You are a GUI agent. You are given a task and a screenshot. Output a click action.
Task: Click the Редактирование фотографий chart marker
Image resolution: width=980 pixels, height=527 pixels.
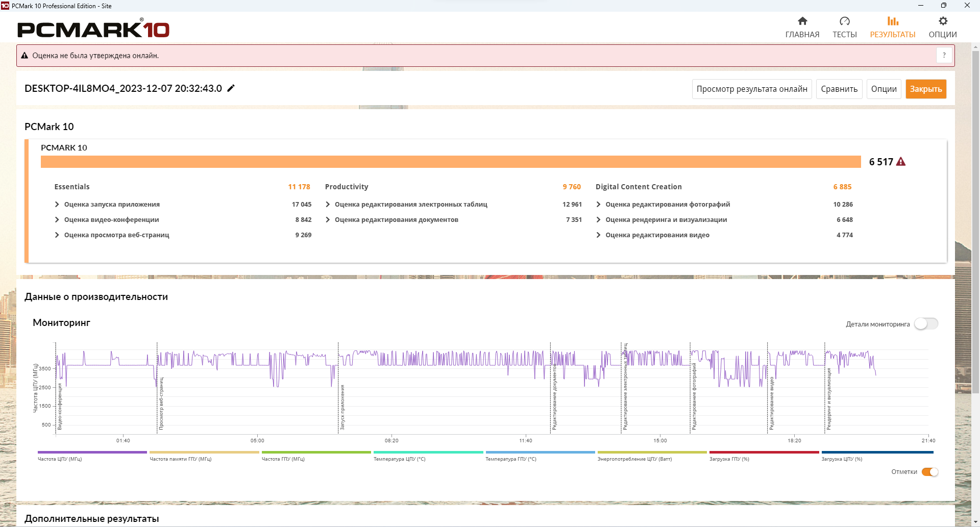[x=694, y=396]
